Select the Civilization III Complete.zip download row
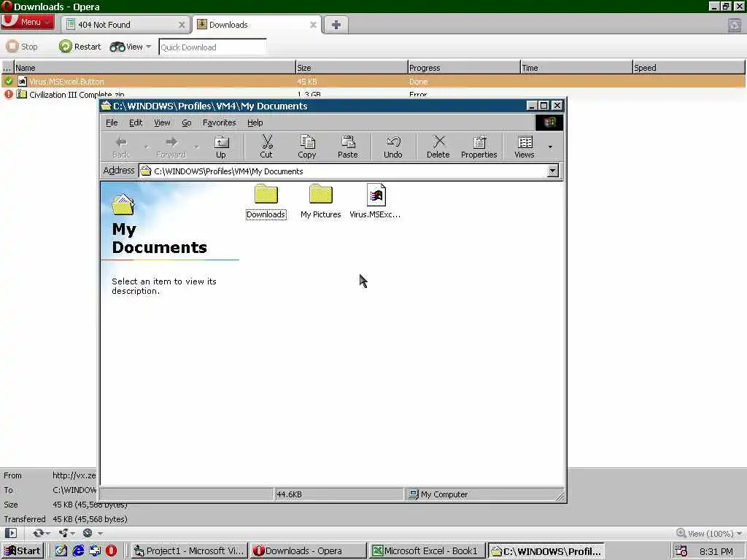747x560 pixels. point(373,94)
